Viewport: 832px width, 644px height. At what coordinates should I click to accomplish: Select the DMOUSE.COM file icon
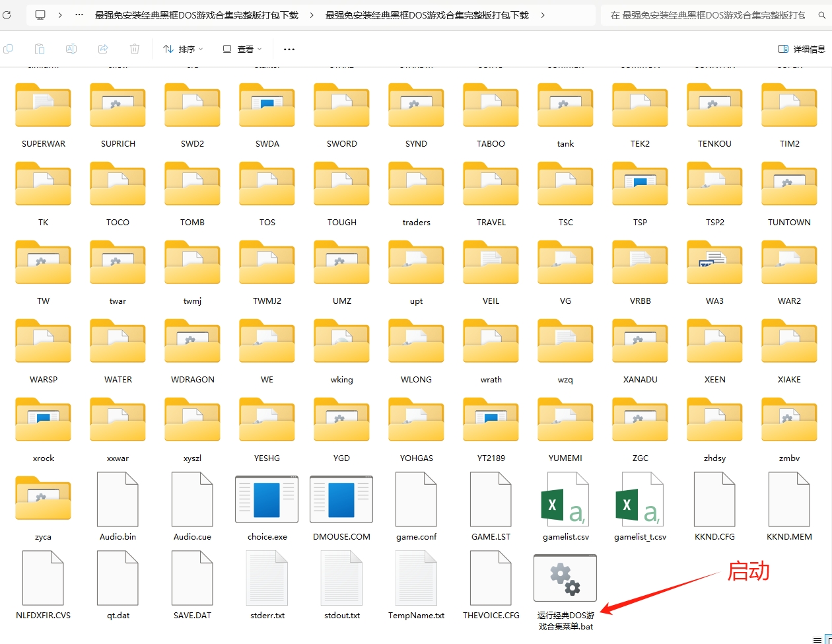click(x=341, y=500)
